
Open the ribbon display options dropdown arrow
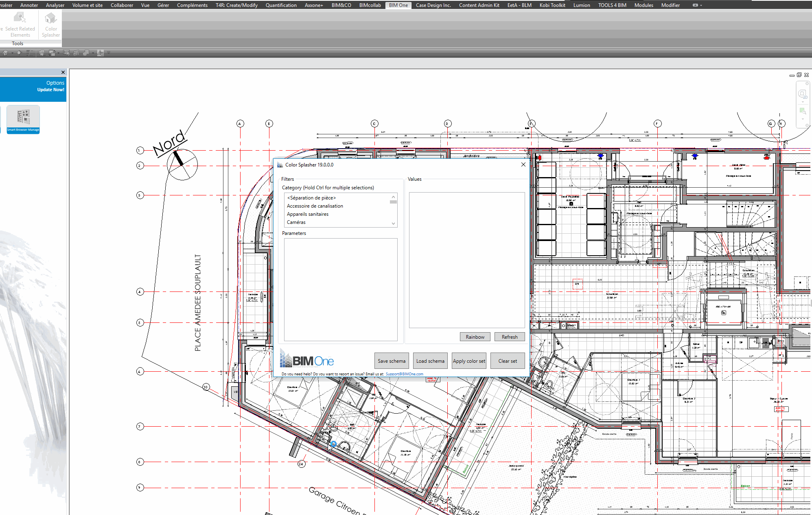pos(701,5)
